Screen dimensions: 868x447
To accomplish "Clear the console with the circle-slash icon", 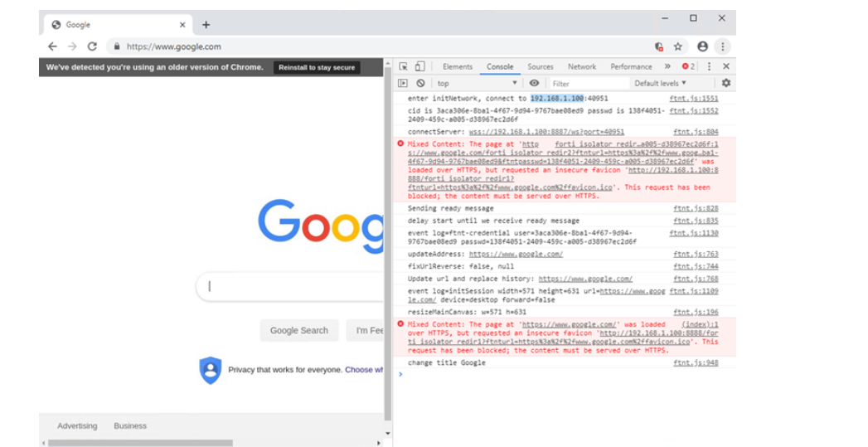I will (420, 83).
